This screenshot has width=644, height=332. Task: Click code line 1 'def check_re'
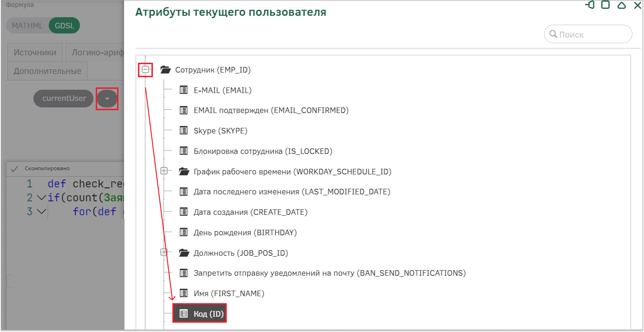click(86, 184)
